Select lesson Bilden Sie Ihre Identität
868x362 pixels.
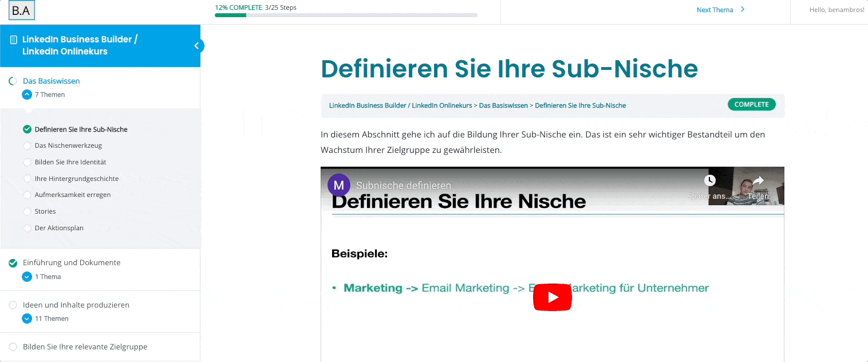coord(70,162)
